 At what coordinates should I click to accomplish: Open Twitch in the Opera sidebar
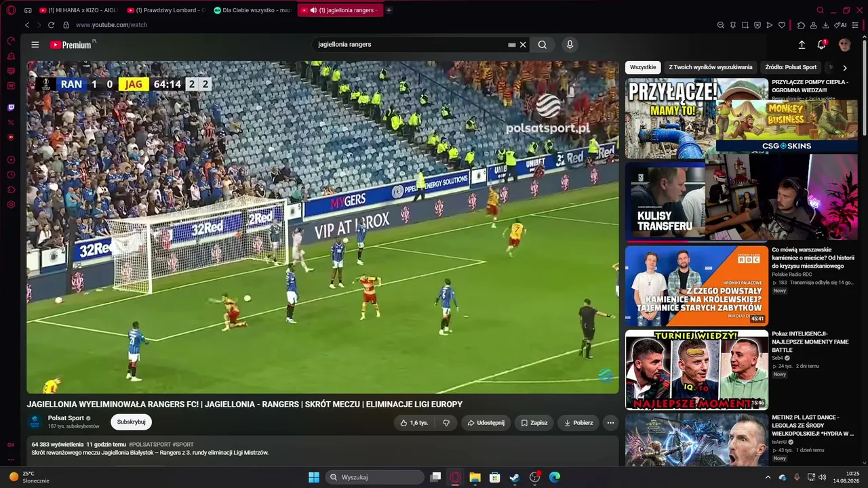click(11, 108)
